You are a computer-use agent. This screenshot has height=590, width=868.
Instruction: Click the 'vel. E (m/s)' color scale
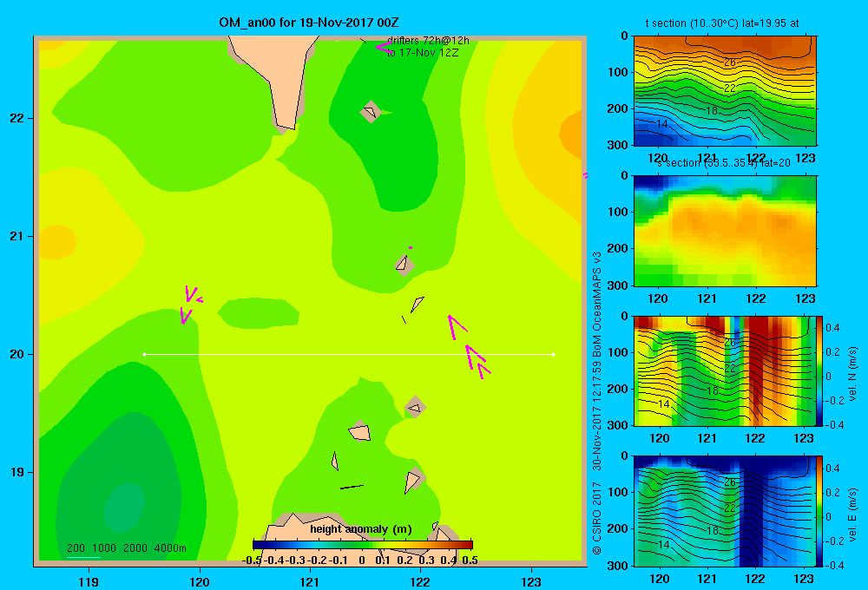point(820,511)
